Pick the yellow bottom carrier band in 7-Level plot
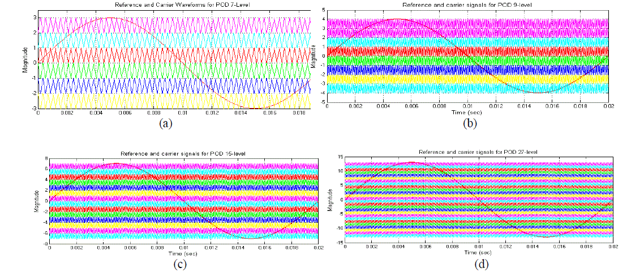Screen dimensions: 644x276 (170, 100)
